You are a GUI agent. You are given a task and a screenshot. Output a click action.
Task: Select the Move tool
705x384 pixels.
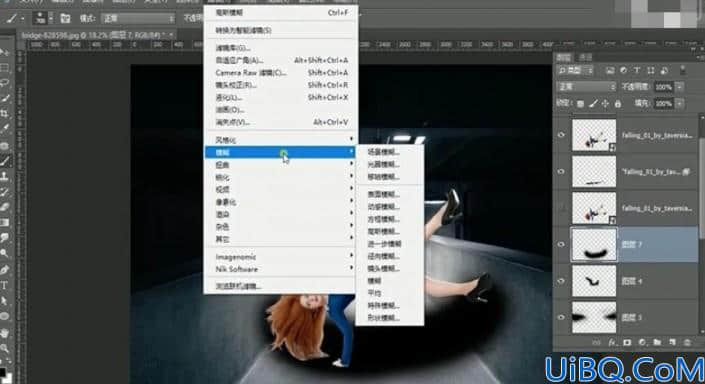[x=4, y=53]
